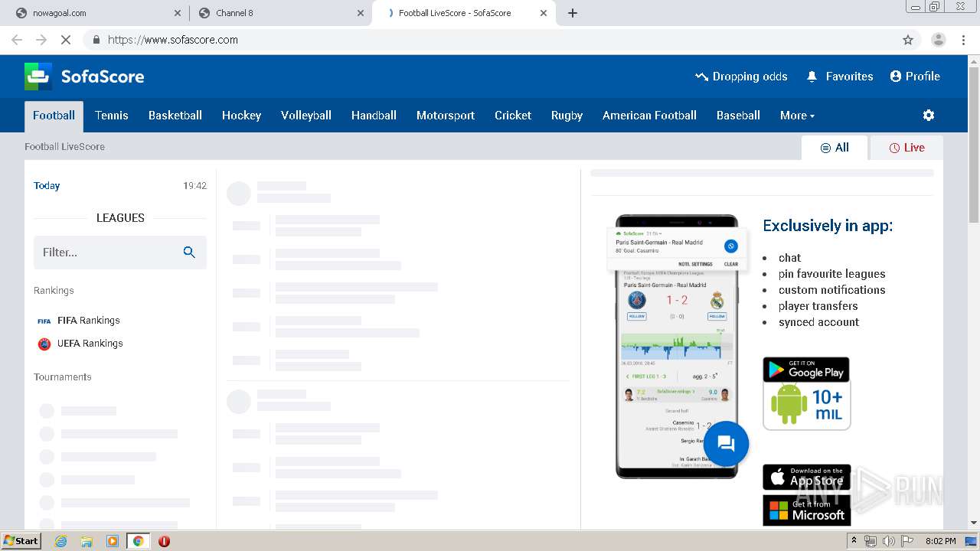
Task: Show Live matches only
Action: (906, 148)
